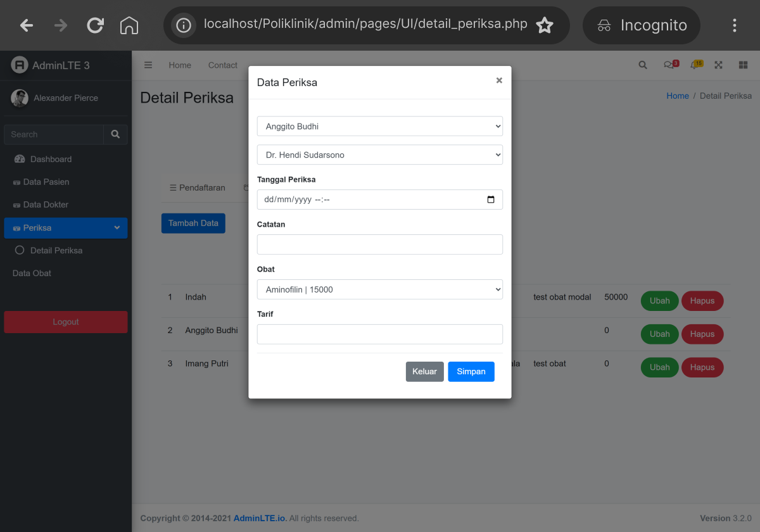Focus the Catatan text field

[379, 244]
